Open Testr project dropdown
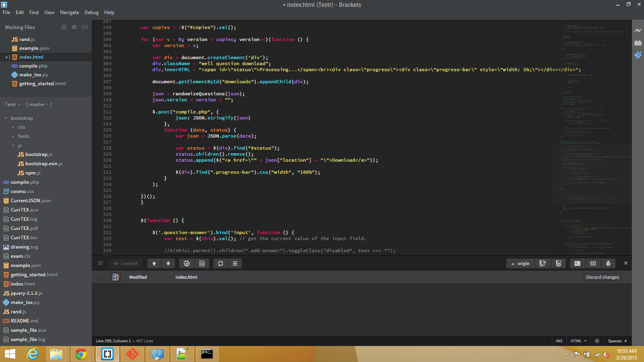Screen dimensions: 644x362 (x=12, y=105)
